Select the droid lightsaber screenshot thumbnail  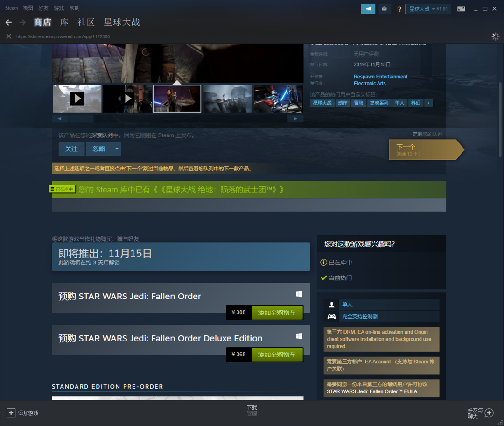click(x=278, y=99)
